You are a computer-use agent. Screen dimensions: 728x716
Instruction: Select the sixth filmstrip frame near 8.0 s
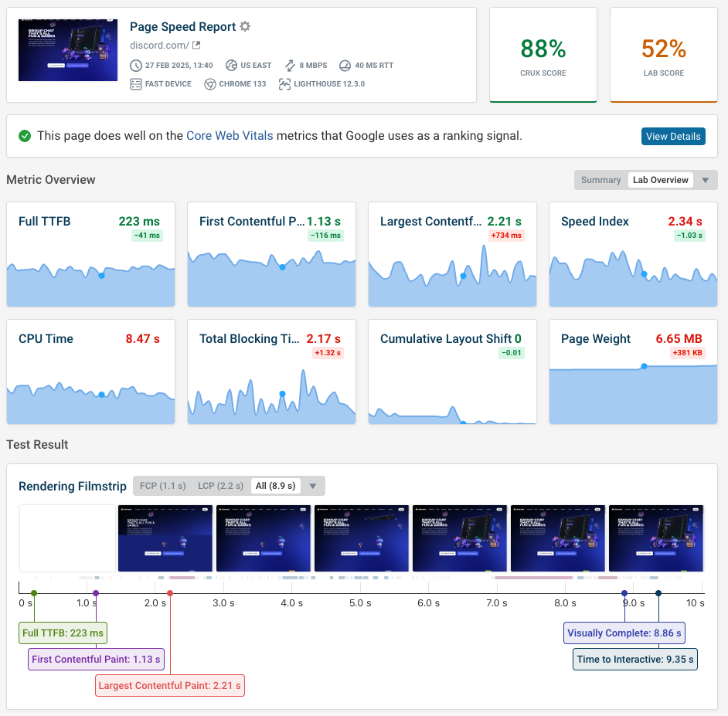(558, 538)
